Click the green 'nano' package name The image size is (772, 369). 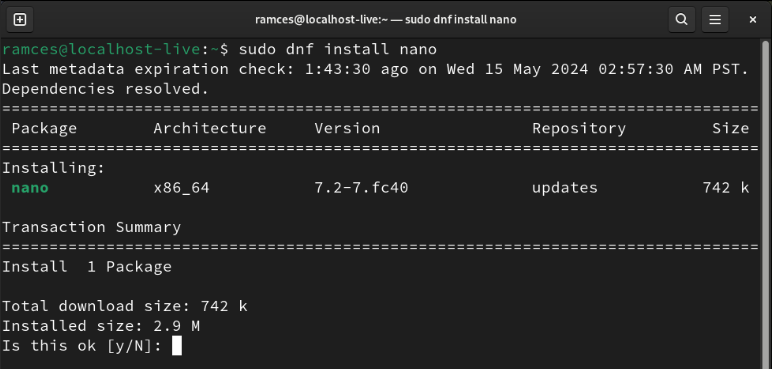(x=30, y=188)
